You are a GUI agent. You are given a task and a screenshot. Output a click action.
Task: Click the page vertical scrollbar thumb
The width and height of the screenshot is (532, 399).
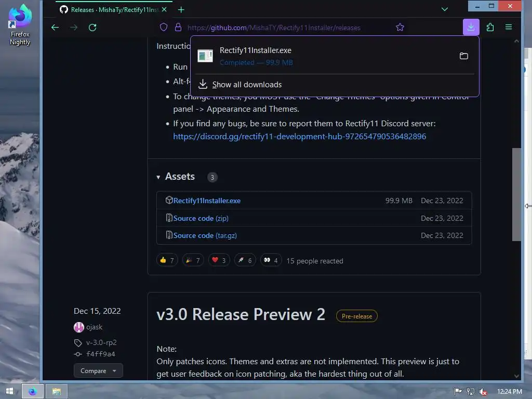(516, 194)
